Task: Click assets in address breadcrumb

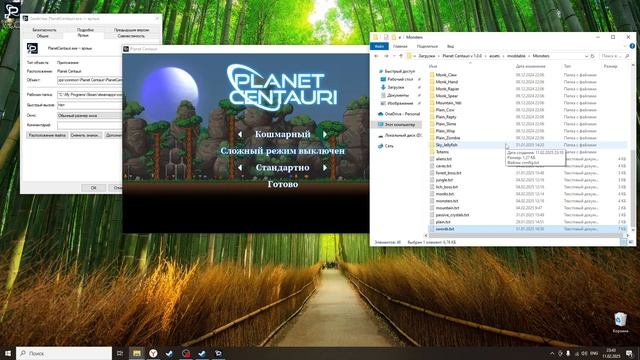Action: (494, 56)
